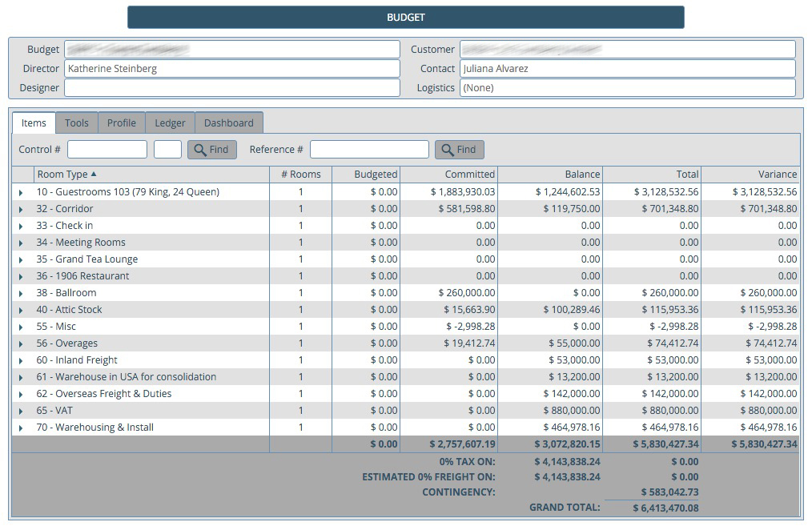Sort by # Rooms column header
This screenshot has width=812, height=530.
301,175
